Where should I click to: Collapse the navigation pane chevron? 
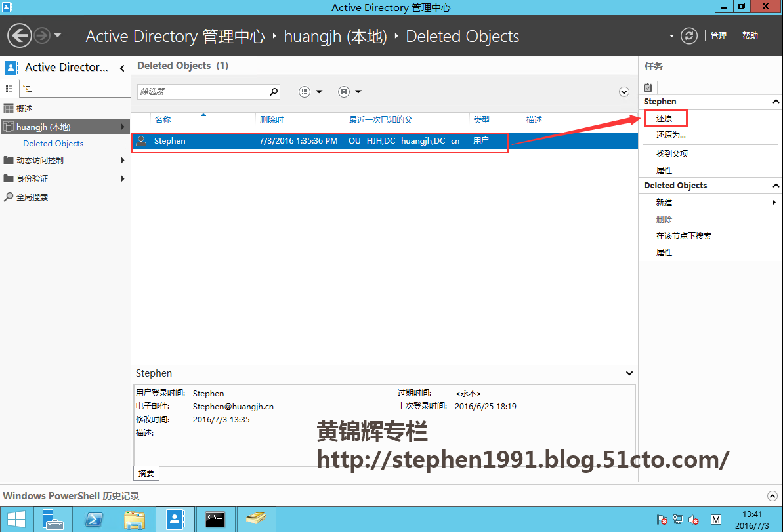click(x=122, y=68)
